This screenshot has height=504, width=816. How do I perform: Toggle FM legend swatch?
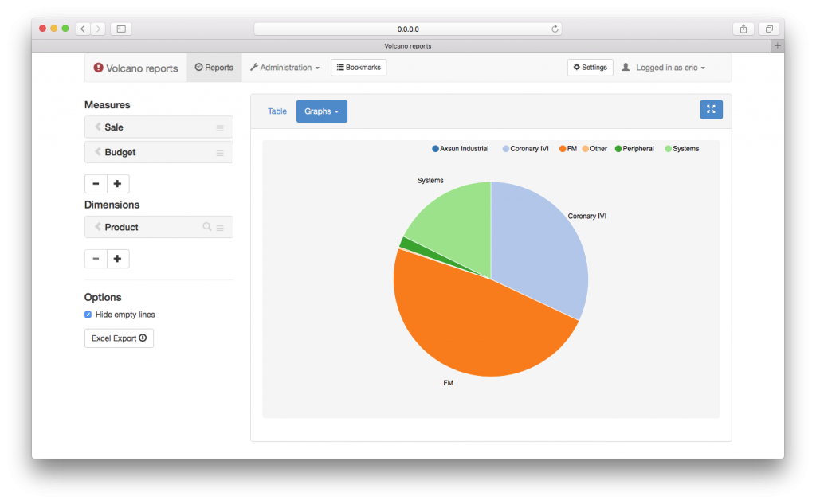click(563, 149)
